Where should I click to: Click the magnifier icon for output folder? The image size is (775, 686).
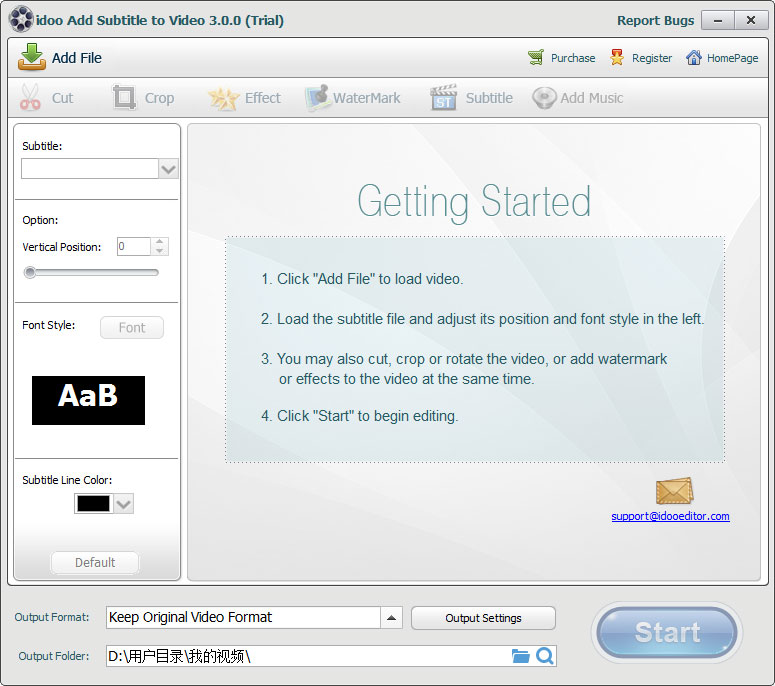[545, 656]
